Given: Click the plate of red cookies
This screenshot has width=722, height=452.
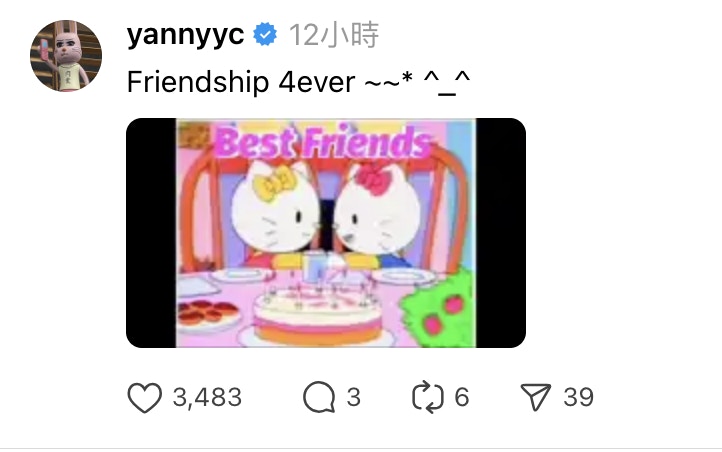Looking at the screenshot, I should 208,314.
